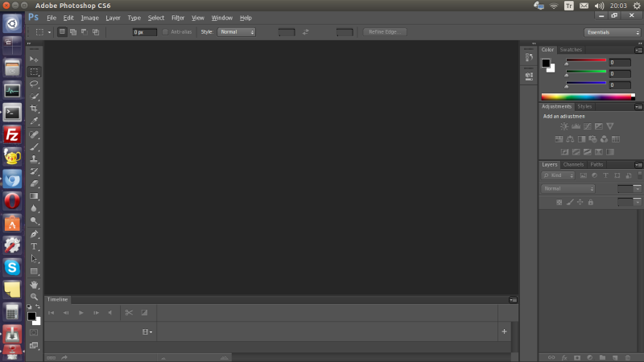Click the Refine Edge button
The width and height of the screenshot is (644, 362).
tap(385, 32)
